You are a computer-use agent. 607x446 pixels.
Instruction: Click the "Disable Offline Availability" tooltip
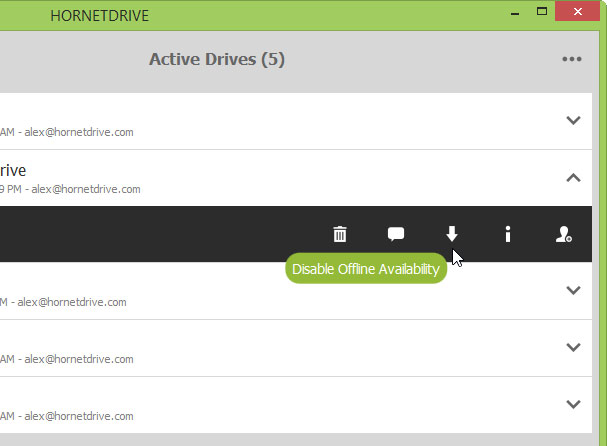[366, 268]
